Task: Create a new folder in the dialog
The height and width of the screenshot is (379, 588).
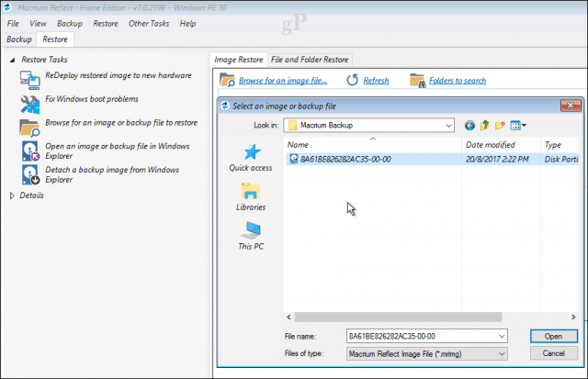Action: (x=500, y=126)
